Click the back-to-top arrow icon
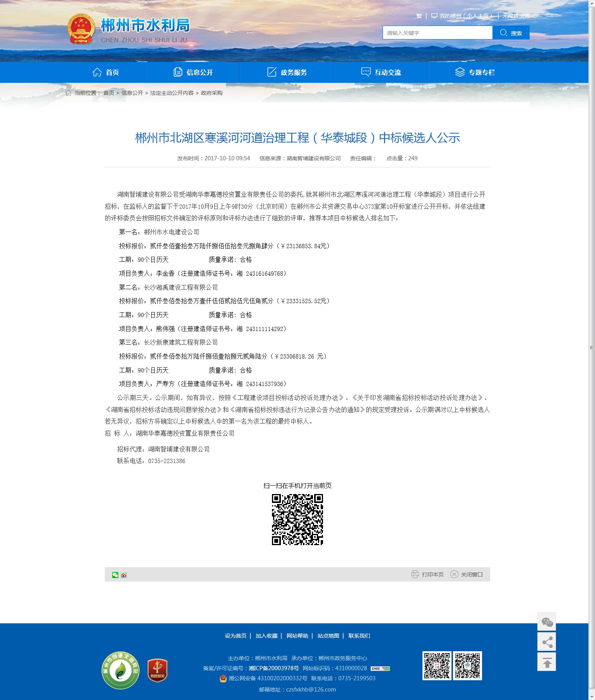 point(547,662)
